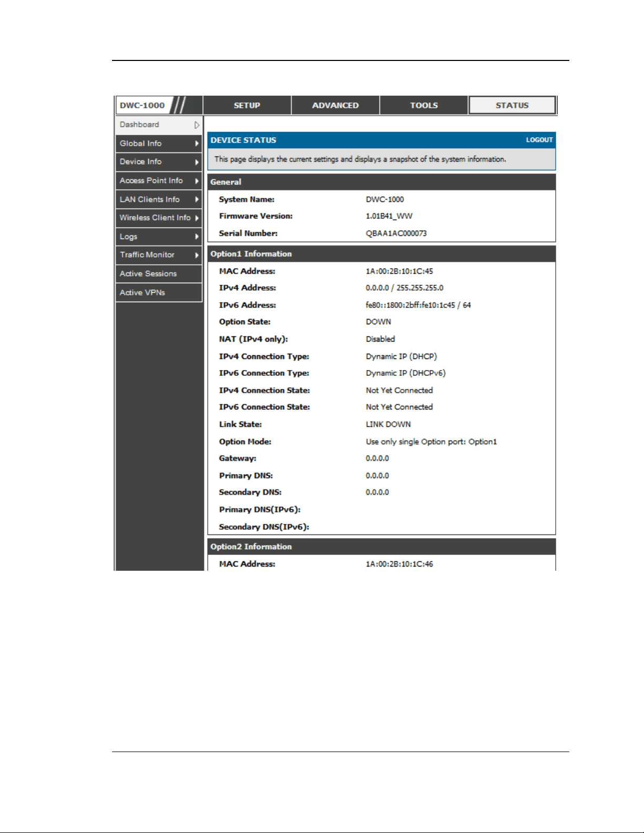Select serial number QBAA1AC000073
The height and width of the screenshot is (833, 644).
[396, 233]
